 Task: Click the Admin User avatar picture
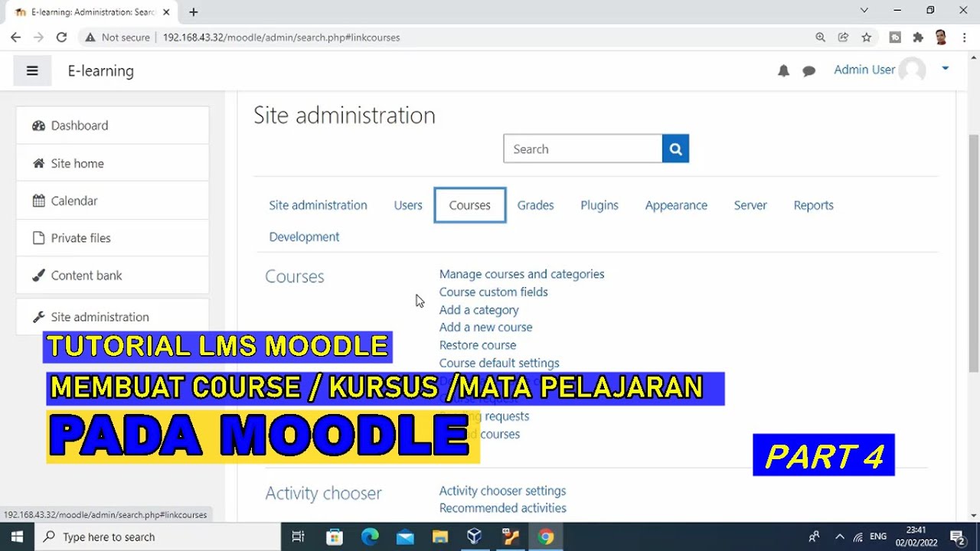[x=912, y=70]
